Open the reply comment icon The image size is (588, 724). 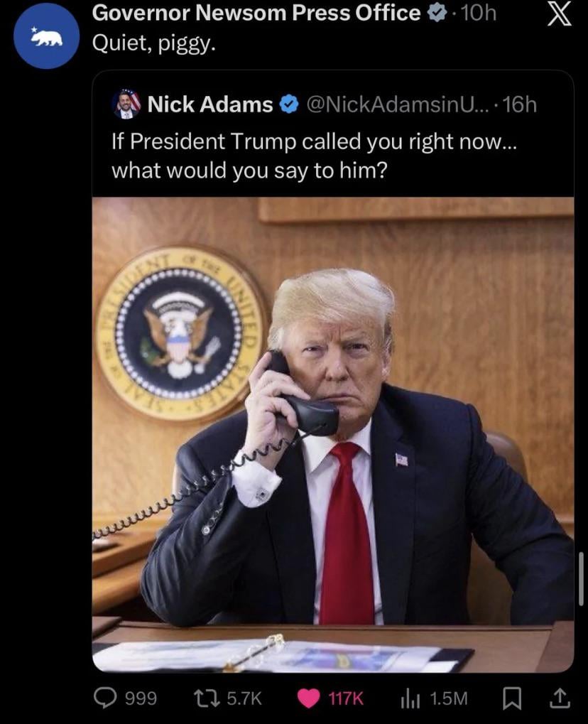(x=105, y=698)
